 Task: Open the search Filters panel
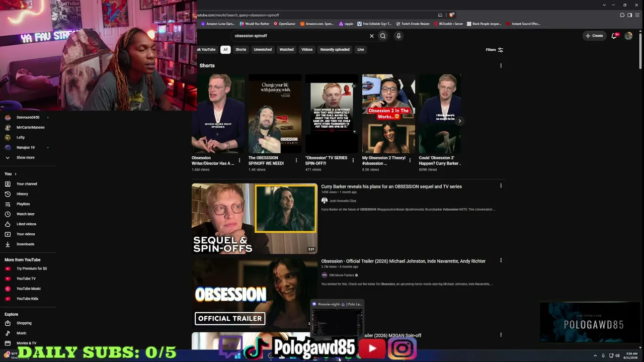pos(494,50)
